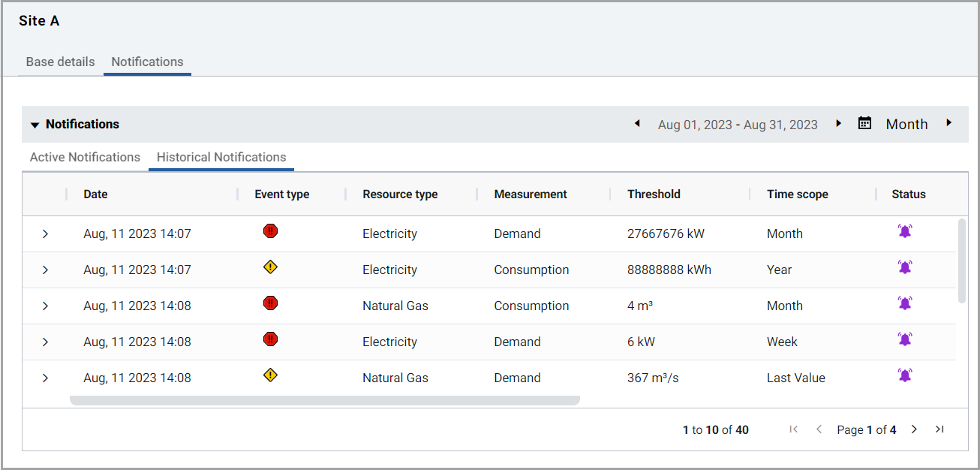Click purple bell status in Natural Gas Consumption row
The width and height of the screenshot is (980, 470).
[905, 303]
